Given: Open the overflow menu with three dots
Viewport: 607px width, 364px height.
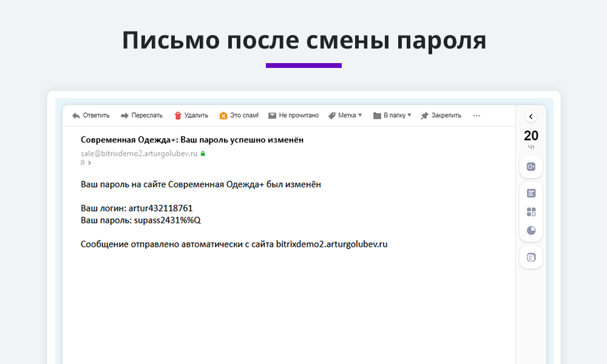Looking at the screenshot, I should coord(476,115).
